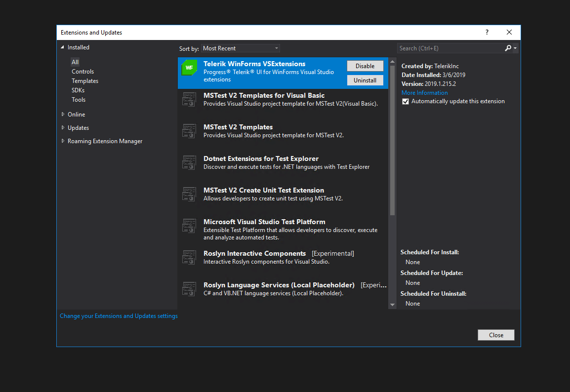Screen dimensions: 570x392
Task: Select the SDKs category
Action: click(78, 90)
